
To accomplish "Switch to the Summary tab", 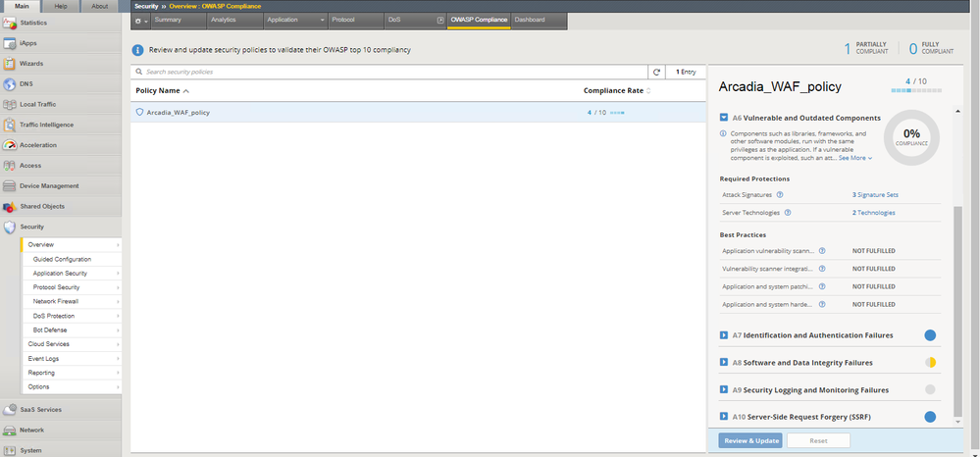I will click(179, 21).
